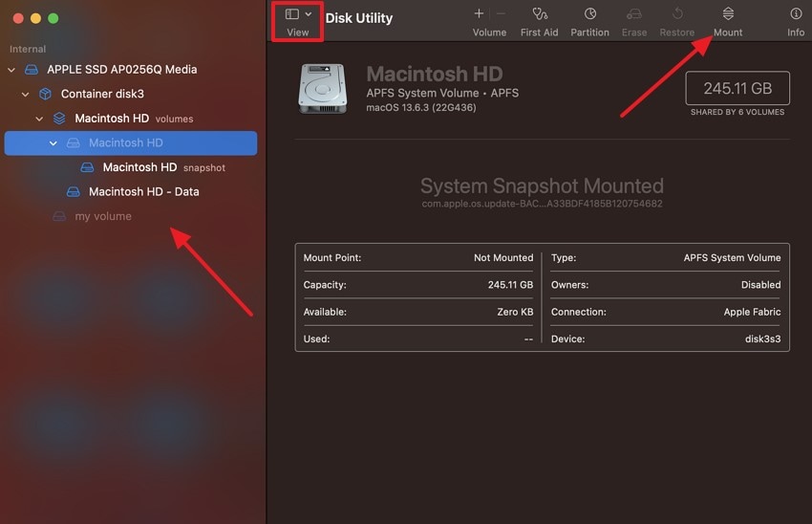Open the Info icon
Image resolution: width=812 pixels, height=524 pixels.
(796, 13)
